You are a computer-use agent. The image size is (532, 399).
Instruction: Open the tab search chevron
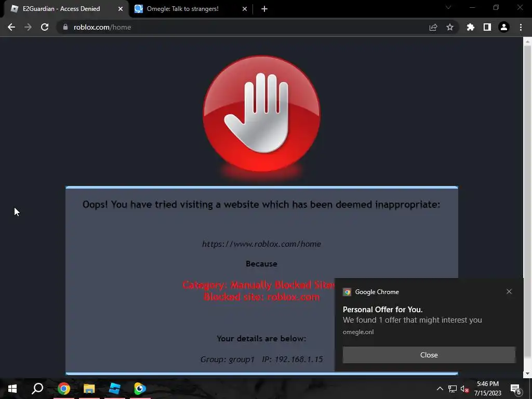448,7
